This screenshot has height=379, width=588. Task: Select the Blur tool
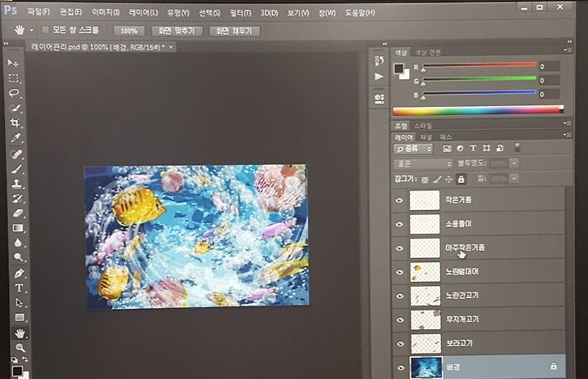(18, 243)
